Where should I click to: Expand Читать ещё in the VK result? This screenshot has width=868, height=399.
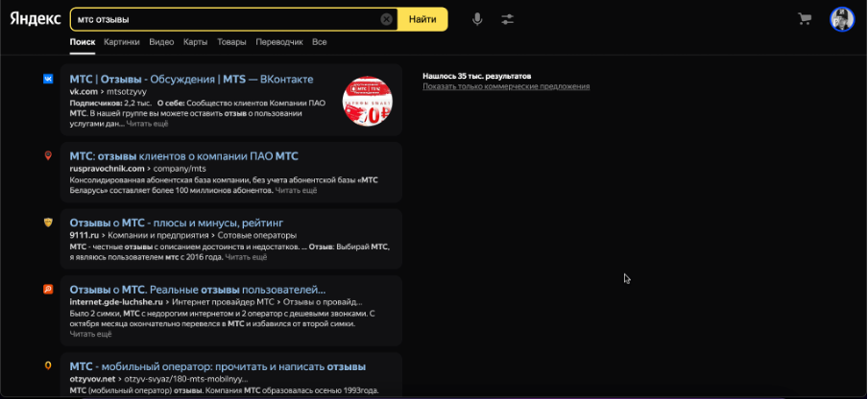tap(147, 124)
